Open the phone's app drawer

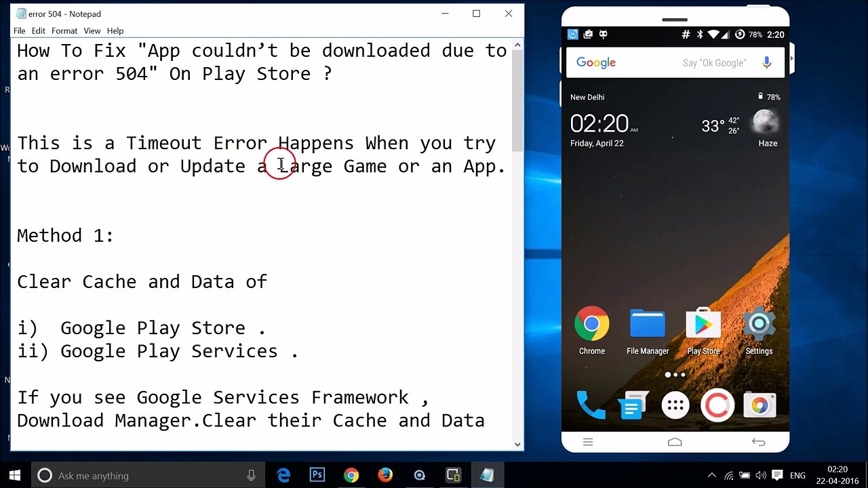(675, 405)
